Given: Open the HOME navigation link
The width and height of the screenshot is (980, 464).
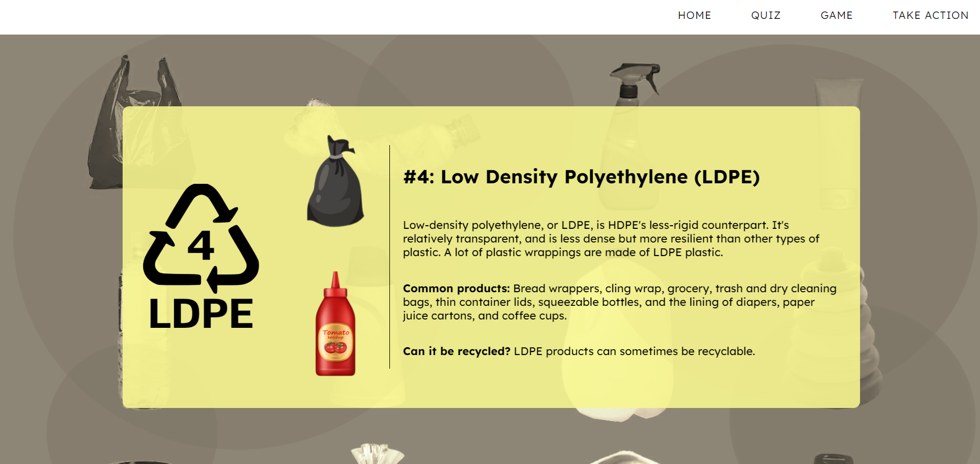Looking at the screenshot, I should click(694, 15).
